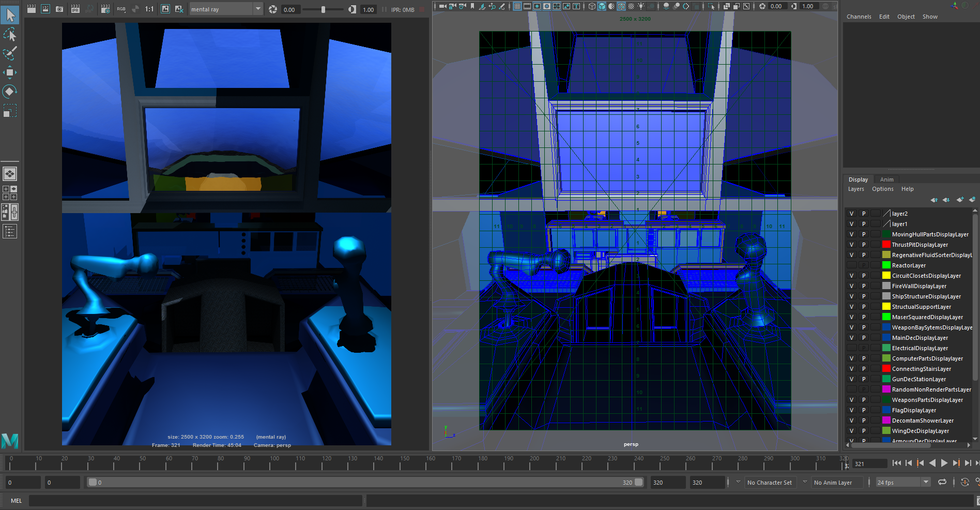Click the 1:1 real size icon
Image resolution: width=980 pixels, height=510 pixels.
[149, 9]
